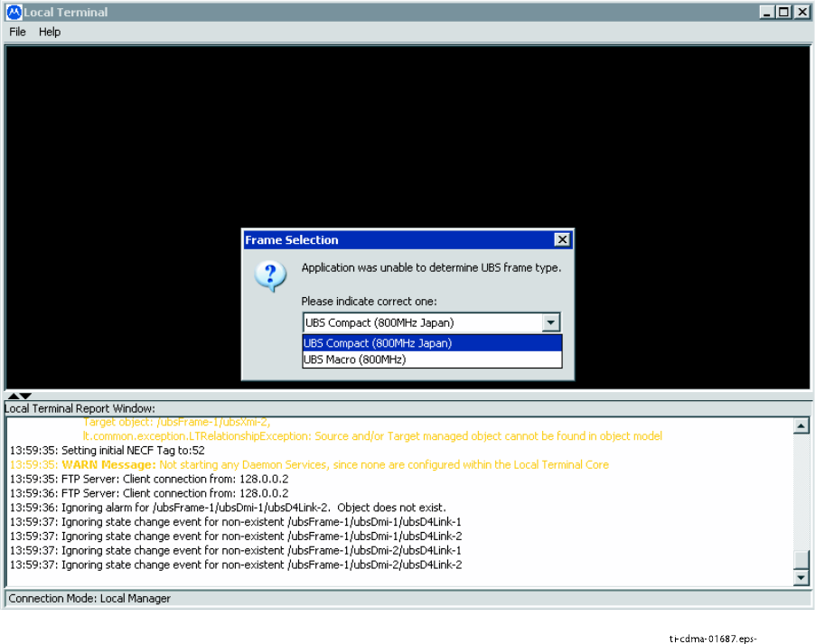
Task: Click the Report Window scrollbar thumb
Action: coord(801,559)
